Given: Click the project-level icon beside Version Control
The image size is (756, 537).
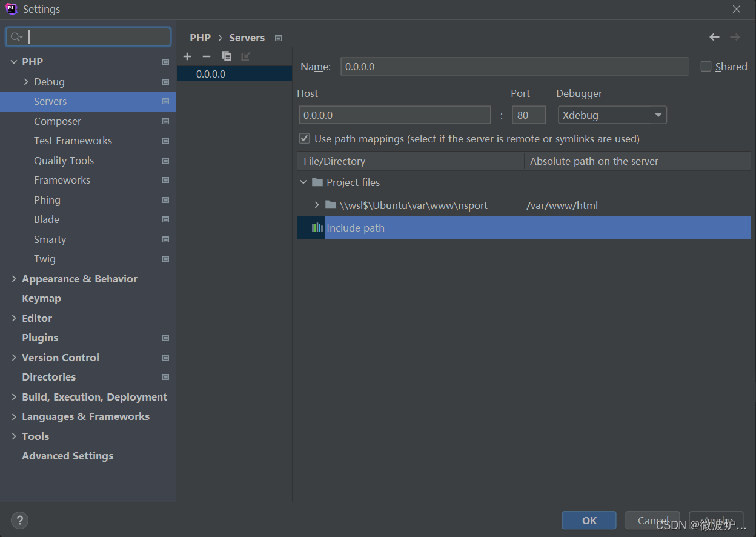Looking at the screenshot, I should (165, 358).
